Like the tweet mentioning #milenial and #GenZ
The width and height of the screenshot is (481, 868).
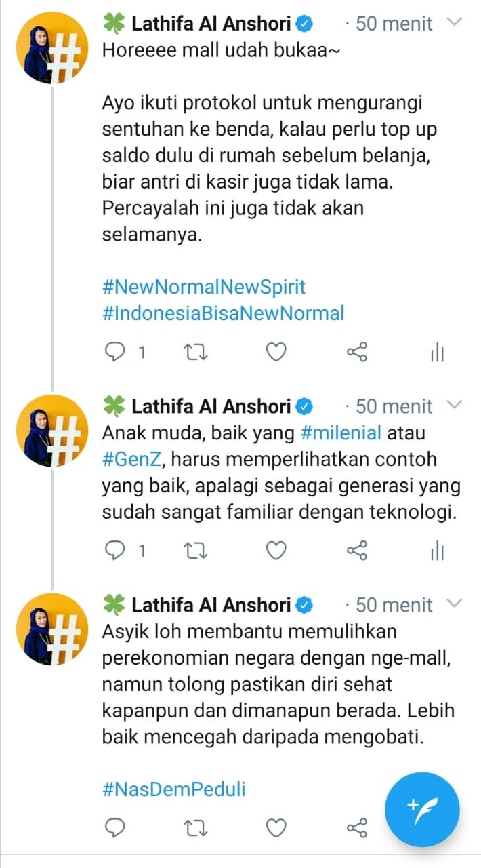coord(276,551)
